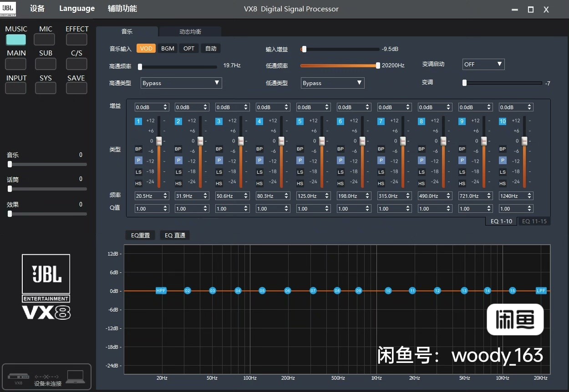Click the LPF node on EQ graph
Image resolution: width=569 pixels, height=392 pixels.
(x=541, y=291)
